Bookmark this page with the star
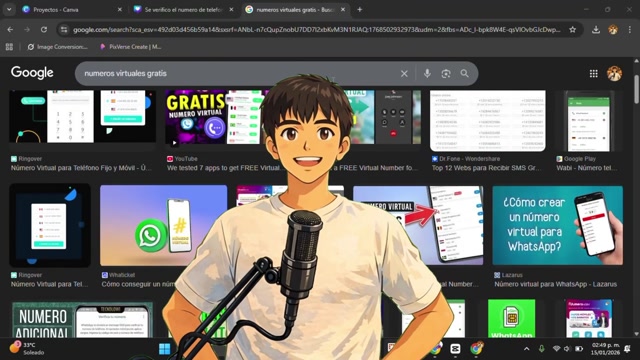Screen dimensions: 640x360 pyautogui.click(x=573, y=29)
